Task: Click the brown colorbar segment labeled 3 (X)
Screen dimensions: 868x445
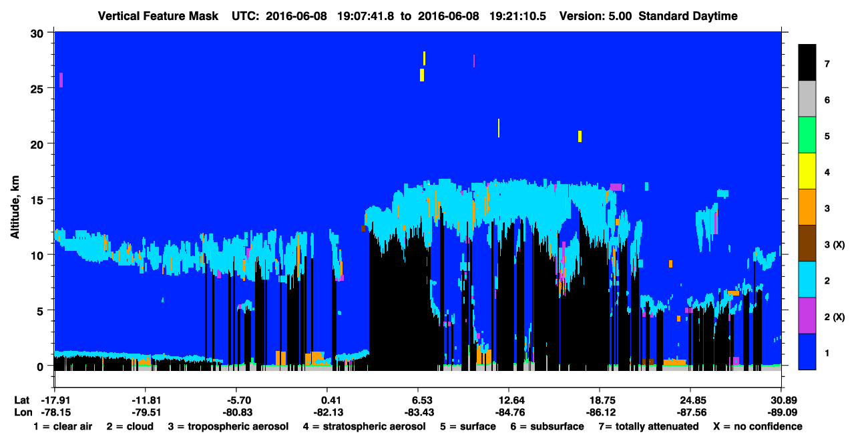Action: click(807, 243)
